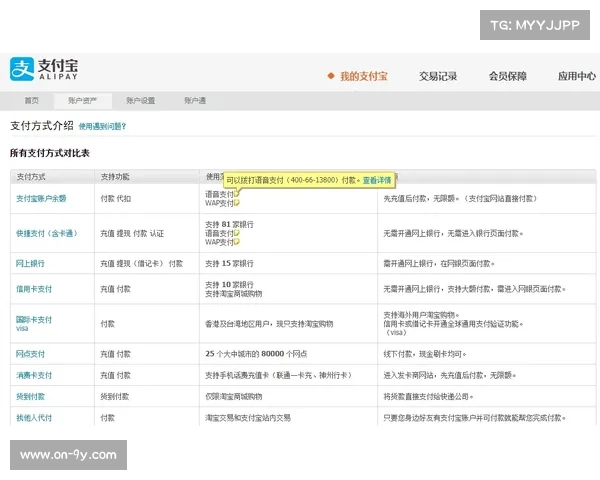
Task: Select the 账户资产 tab
Action: tap(83, 101)
